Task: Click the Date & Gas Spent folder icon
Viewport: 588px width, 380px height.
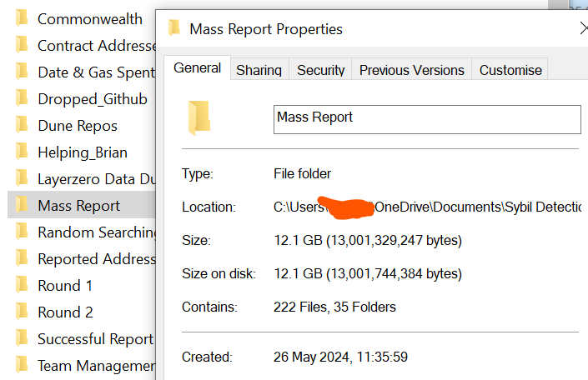Action: click(x=22, y=71)
